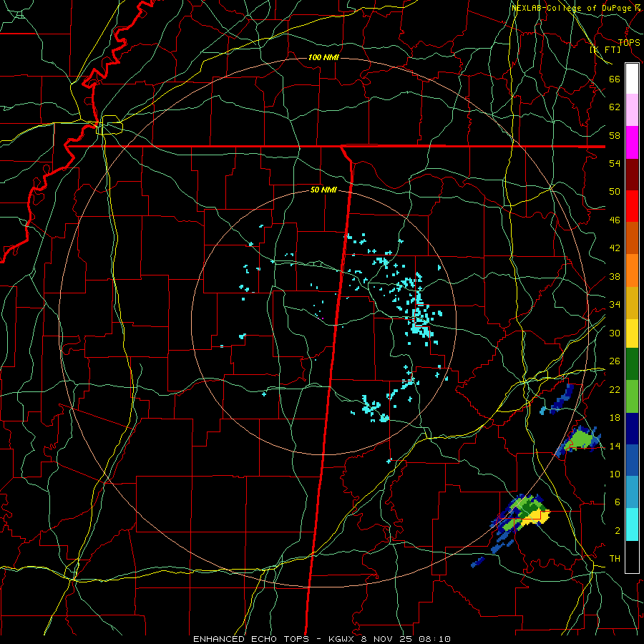Click the dark orange swatch between 46 and 42
This screenshot has height=644, width=644.
tap(632, 238)
